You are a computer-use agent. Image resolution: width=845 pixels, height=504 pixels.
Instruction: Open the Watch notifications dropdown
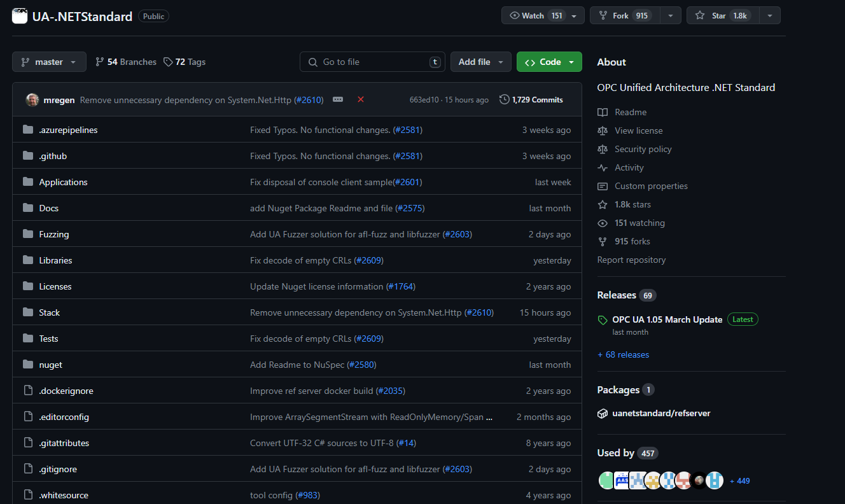[x=543, y=16]
